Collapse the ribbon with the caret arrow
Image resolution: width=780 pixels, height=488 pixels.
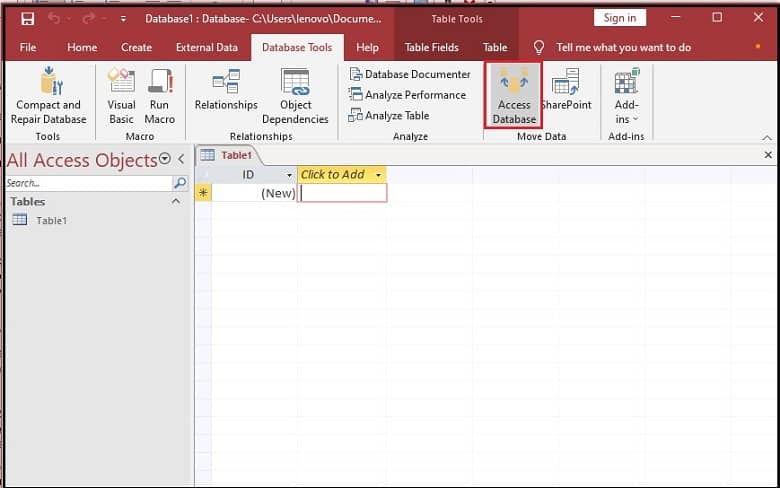(767, 138)
